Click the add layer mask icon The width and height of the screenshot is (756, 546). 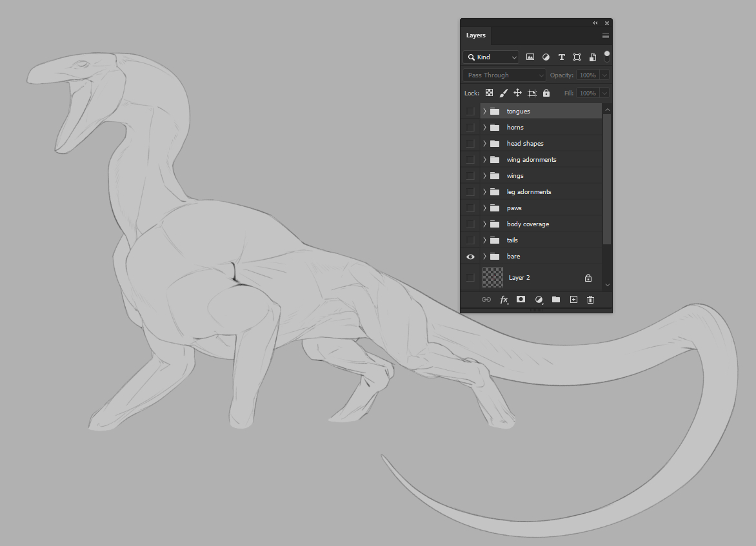521,300
